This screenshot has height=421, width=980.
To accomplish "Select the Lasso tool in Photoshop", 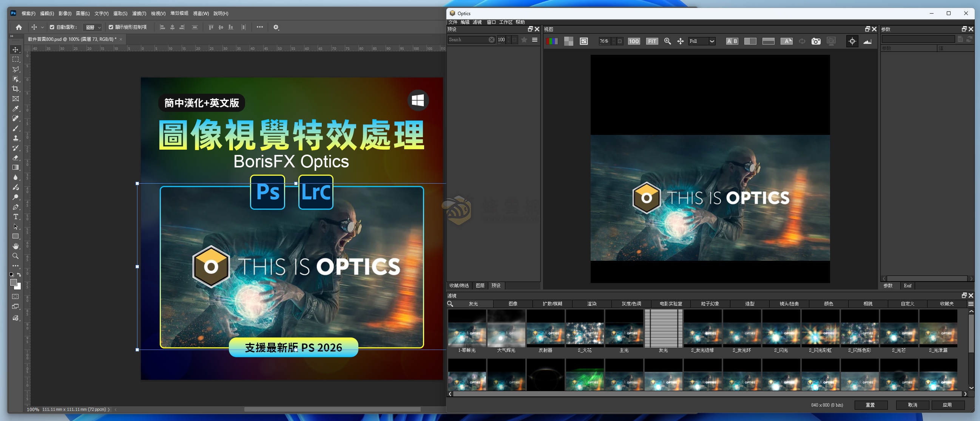I will [15, 69].
